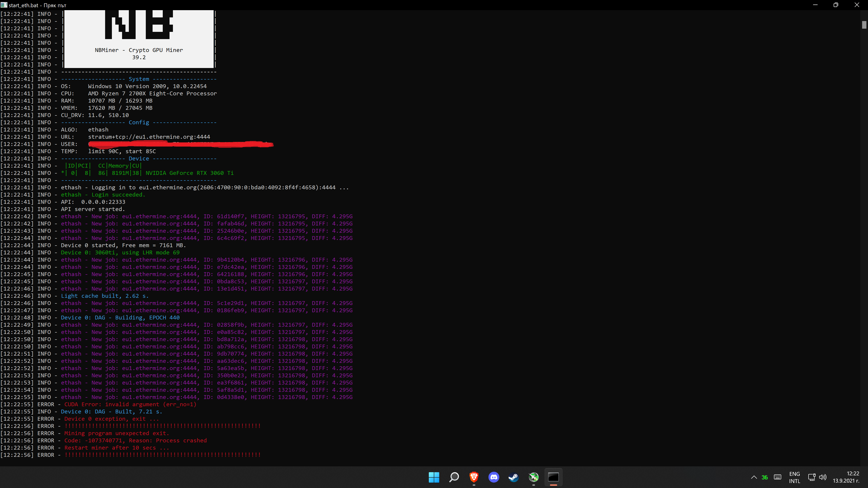Minimize the start_eth.bat console window
Image resolution: width=868 pixels, height=488 pixels.
click(x=815, y=5)
